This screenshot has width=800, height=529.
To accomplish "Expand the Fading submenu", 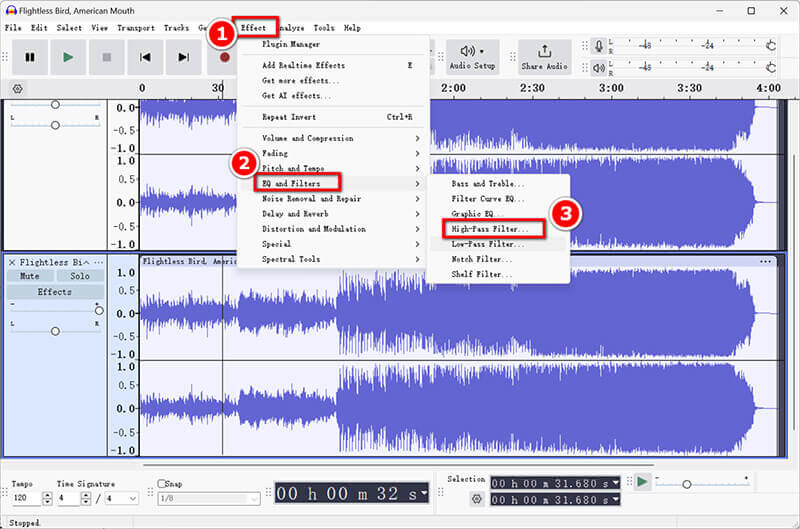I will click(333, 153).
